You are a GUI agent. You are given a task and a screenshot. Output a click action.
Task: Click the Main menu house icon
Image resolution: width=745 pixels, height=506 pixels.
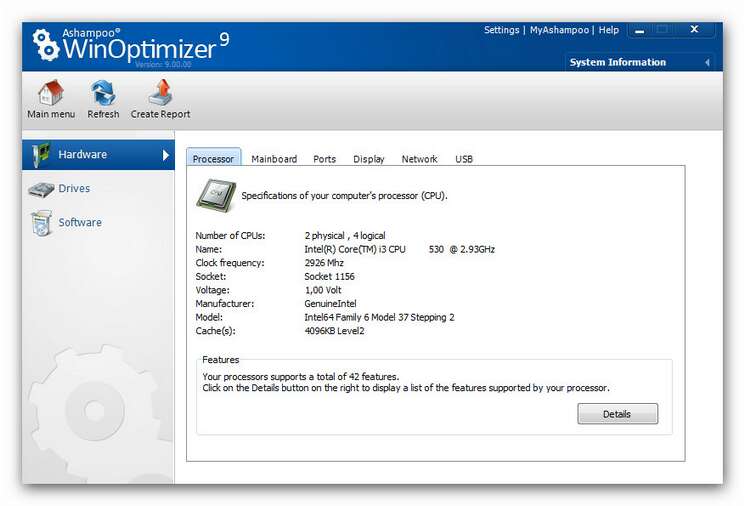click(51, 93)
